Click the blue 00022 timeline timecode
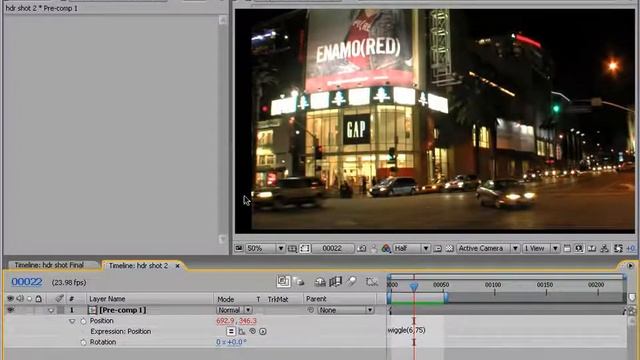 point(27,282)
